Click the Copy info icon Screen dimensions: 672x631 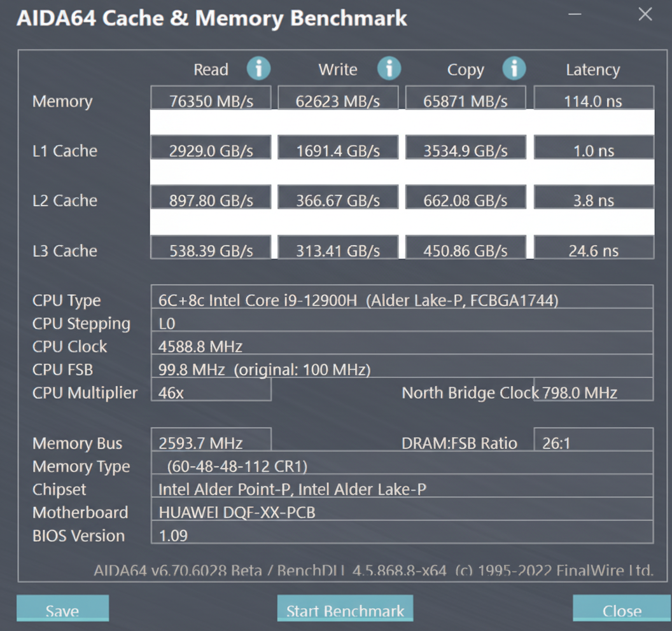514,68
